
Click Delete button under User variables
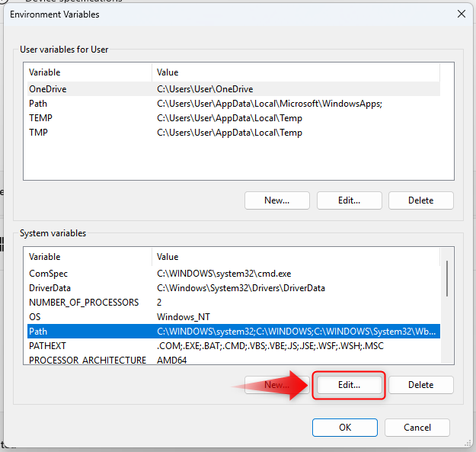pyautogui.click(x=420, y=200)
